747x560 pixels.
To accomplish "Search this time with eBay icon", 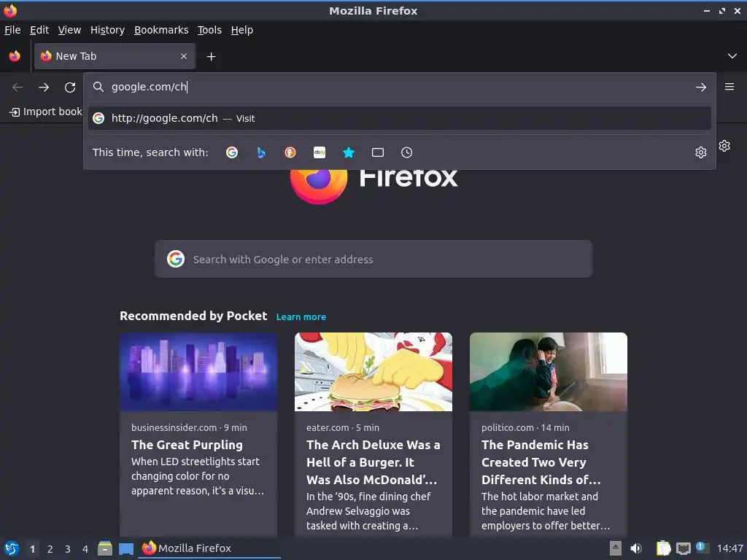I will (320, 152).
